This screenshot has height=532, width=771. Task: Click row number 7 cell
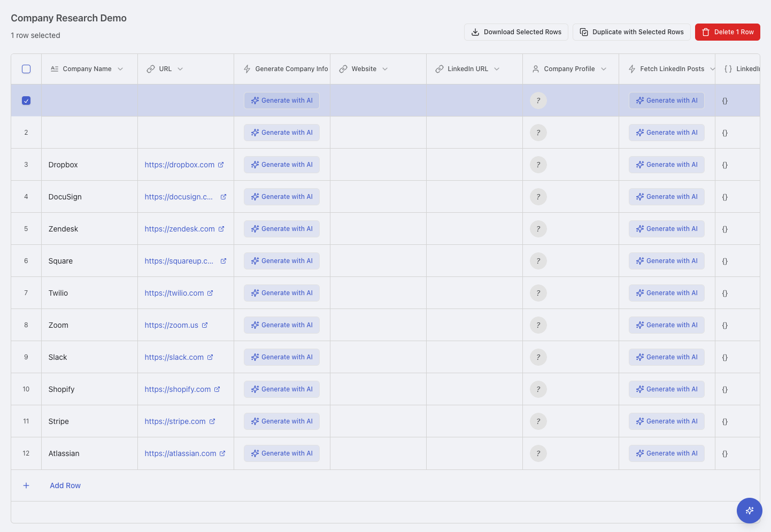pyautogui.click(x=26, y=293)
